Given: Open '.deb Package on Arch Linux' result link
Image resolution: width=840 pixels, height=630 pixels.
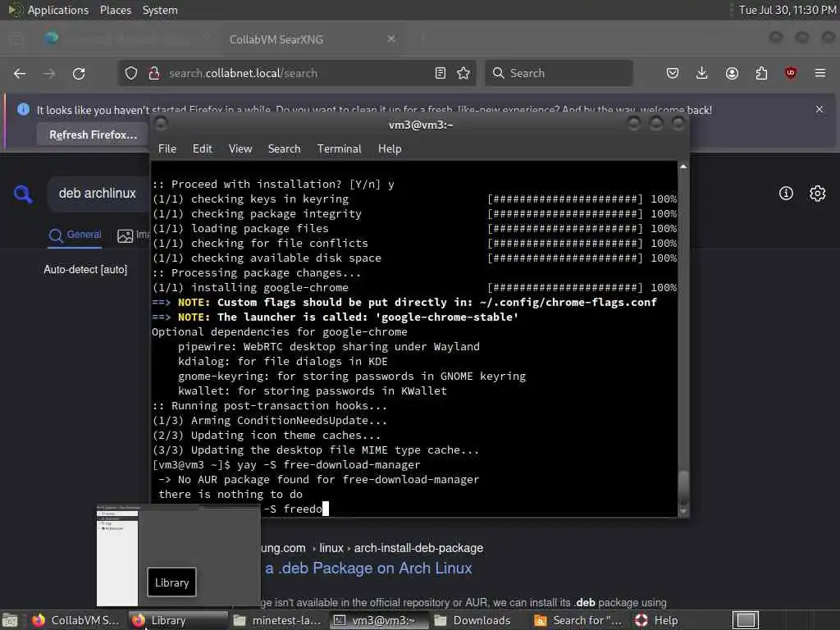Looking at the screenshot, I should tap(368, 568).
